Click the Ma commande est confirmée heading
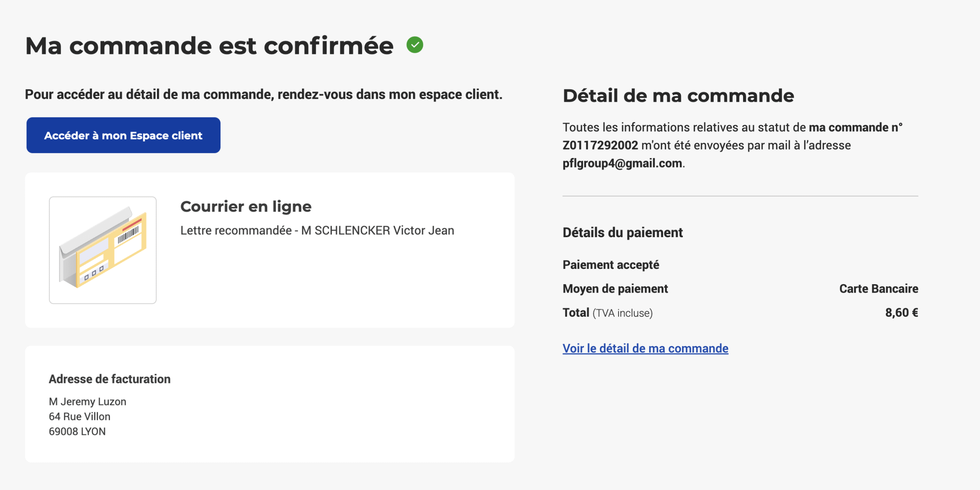The image size is (980, 490). point(209,46)
